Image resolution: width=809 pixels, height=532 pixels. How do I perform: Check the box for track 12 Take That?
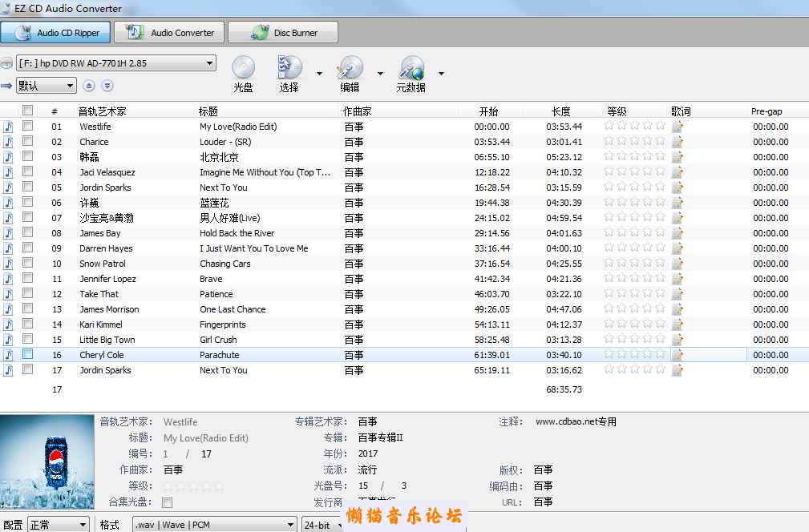(28, 292)
